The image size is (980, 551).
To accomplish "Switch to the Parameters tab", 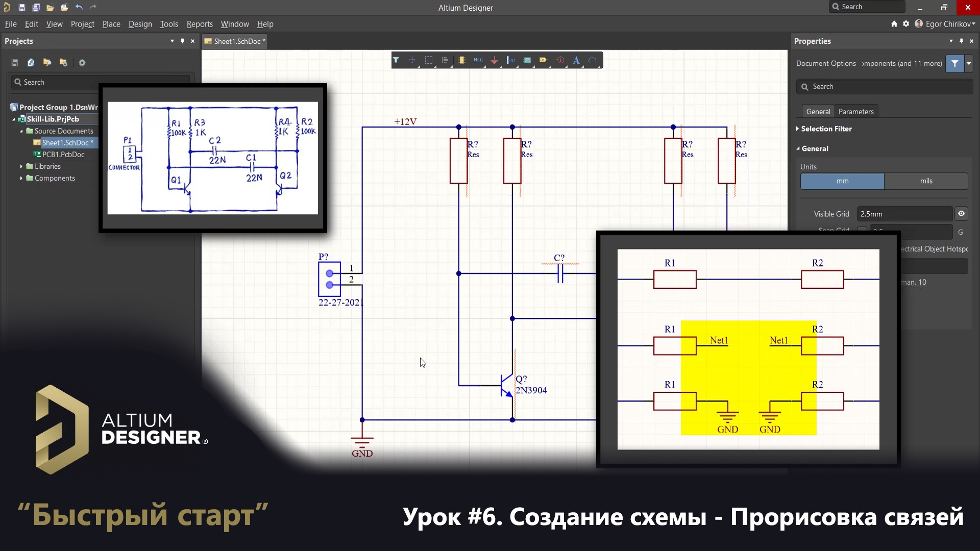I will pos(856,111).
